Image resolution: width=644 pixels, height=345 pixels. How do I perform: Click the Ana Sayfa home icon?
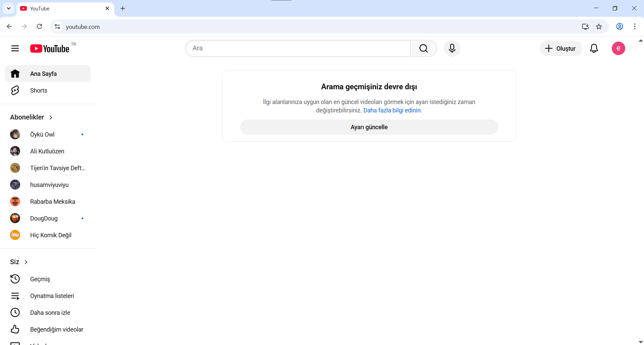(15, 73)
